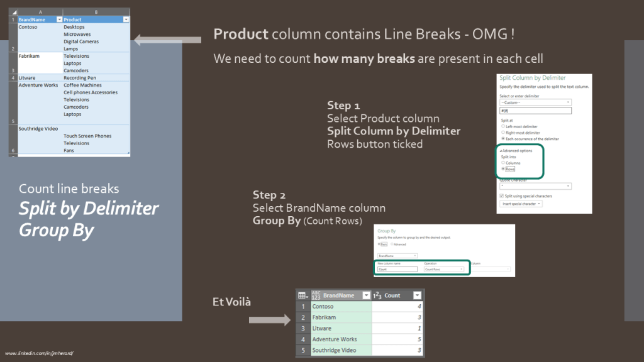644x362 pixels.
Task: Choose the Left-most delimiter radio option
Action: click(x=503, y=126)
